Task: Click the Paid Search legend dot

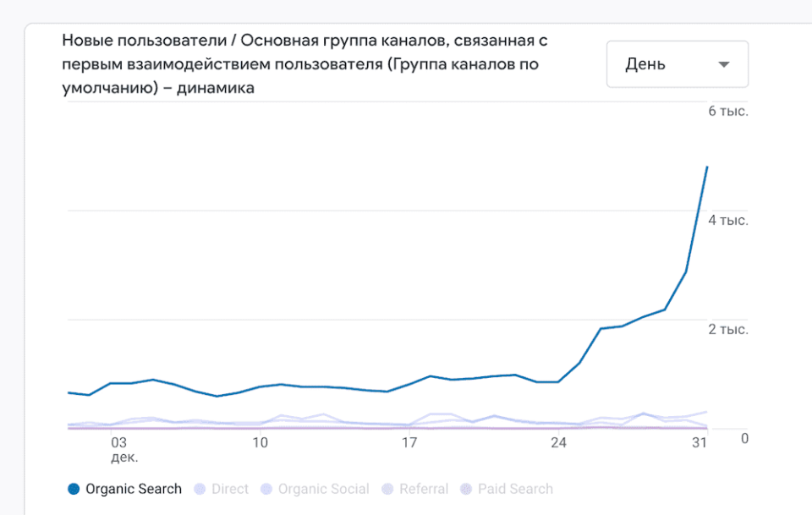Action: point(466,489)
